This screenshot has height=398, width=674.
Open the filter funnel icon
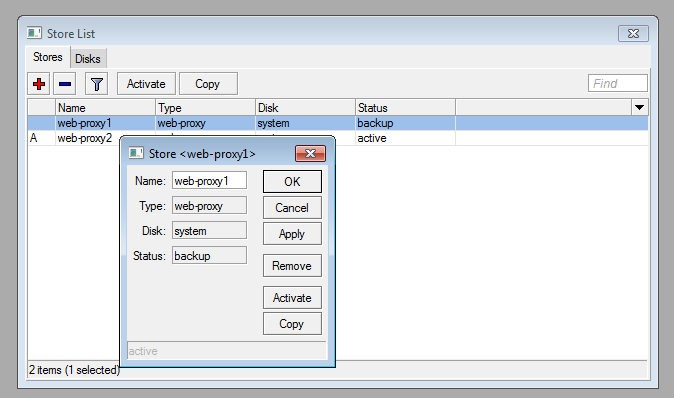coord(96,84)
